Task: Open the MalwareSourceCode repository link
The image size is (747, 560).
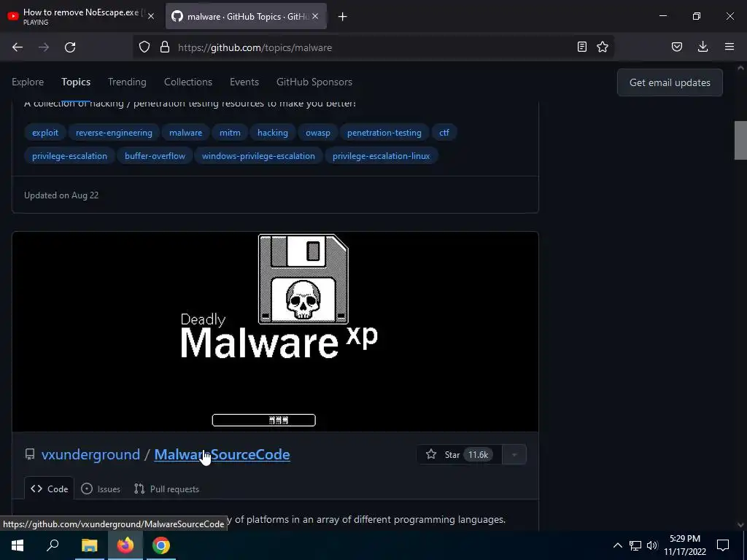Action: pyautogui.click(x=222, y=454)
